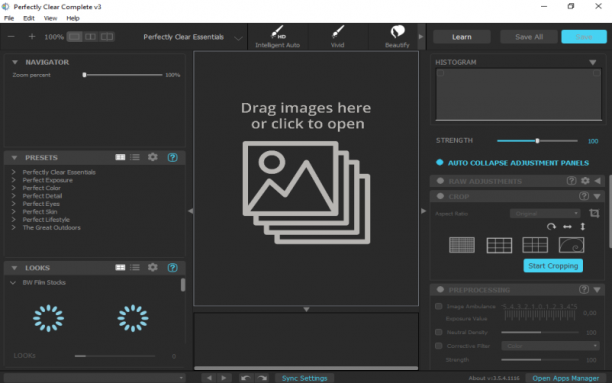Expand Perfect Exposure preset group

coord(13,180)
